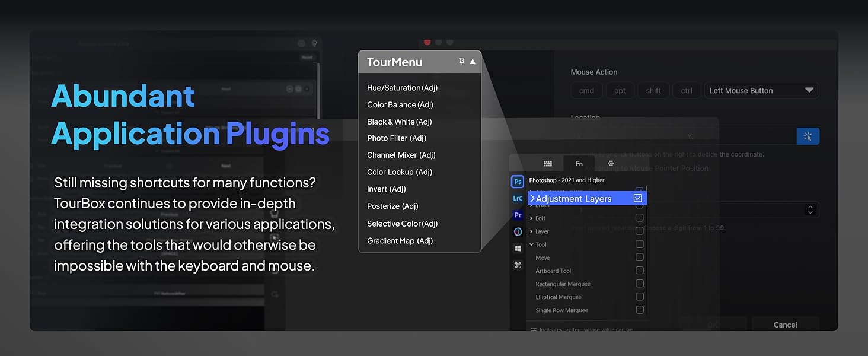This screenshot has height=356, width=868.
Task: Select the Photoshop icon in the app sidebar
Action: point(518,182)
